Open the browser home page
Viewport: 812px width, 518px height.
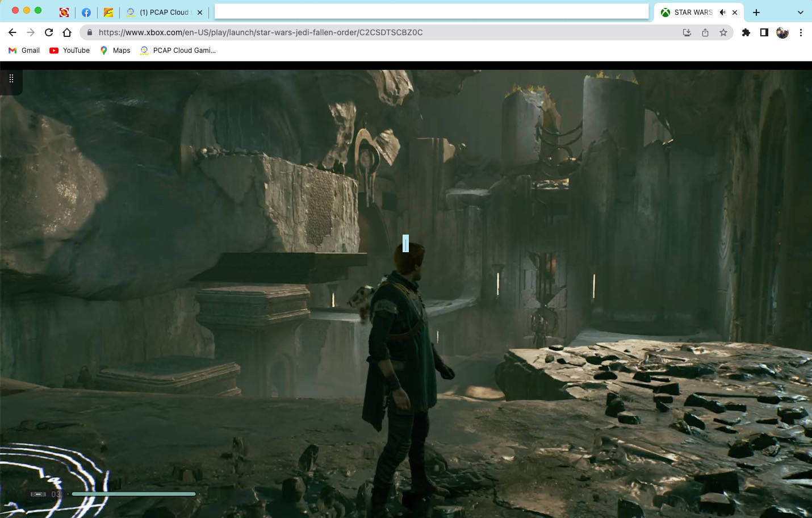(67, 32)
